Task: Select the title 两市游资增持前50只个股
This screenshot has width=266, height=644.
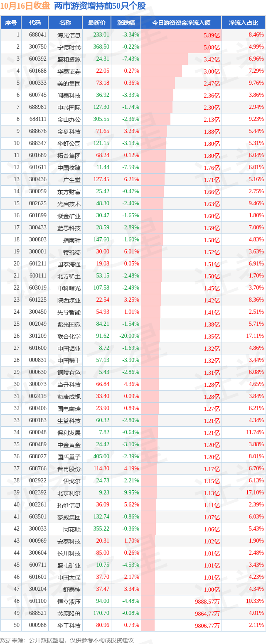Action: tap(100, 6)
